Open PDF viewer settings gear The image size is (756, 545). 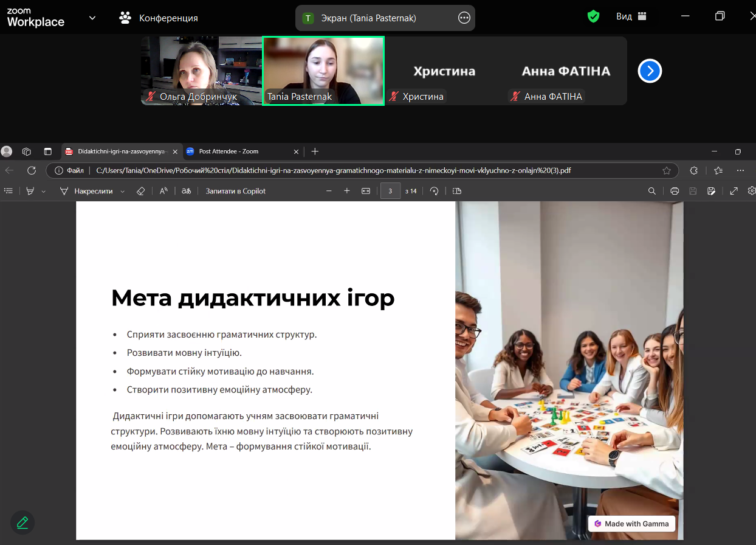pyautogui.click(x=752, y=191)
